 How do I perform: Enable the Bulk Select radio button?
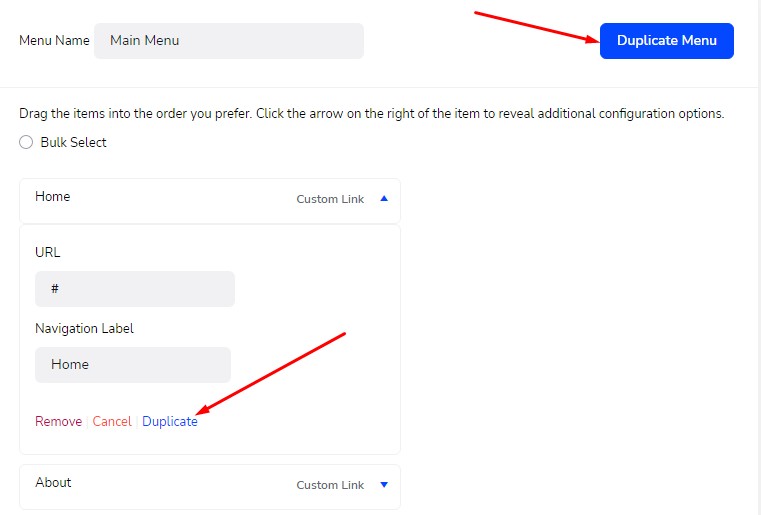[26, 143]
